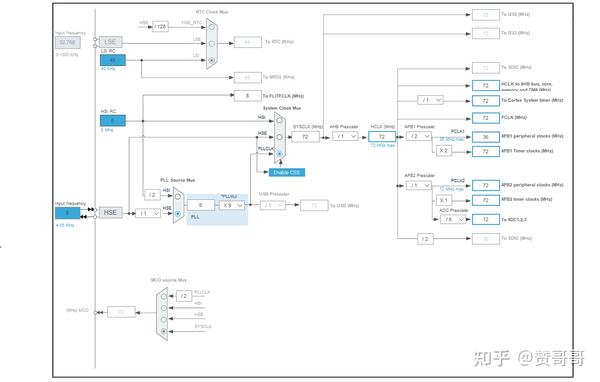Open the USB Prescaler dropdown

click(x=273, y=206)
